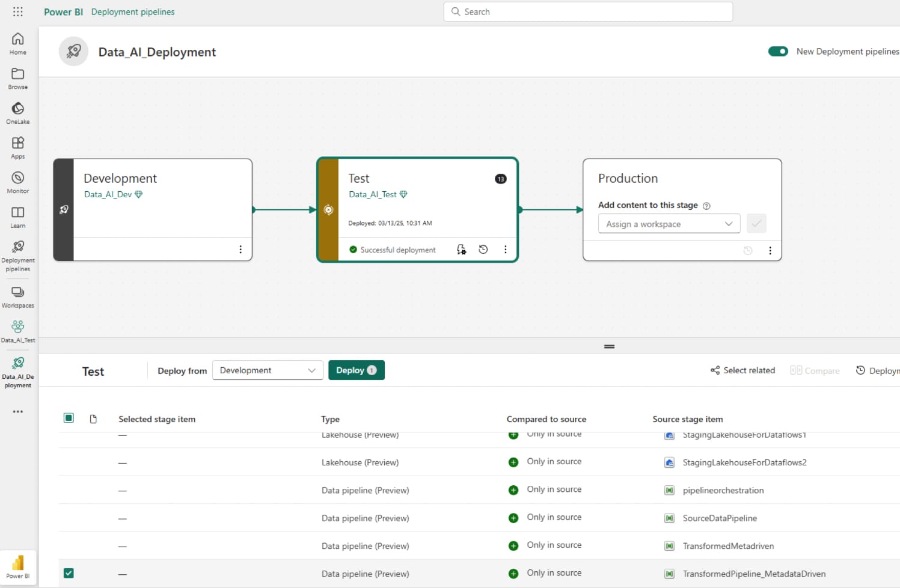Click the Data_AI_Deployment pipeline title
The image size is (900, 588).
tap(157, 52)
